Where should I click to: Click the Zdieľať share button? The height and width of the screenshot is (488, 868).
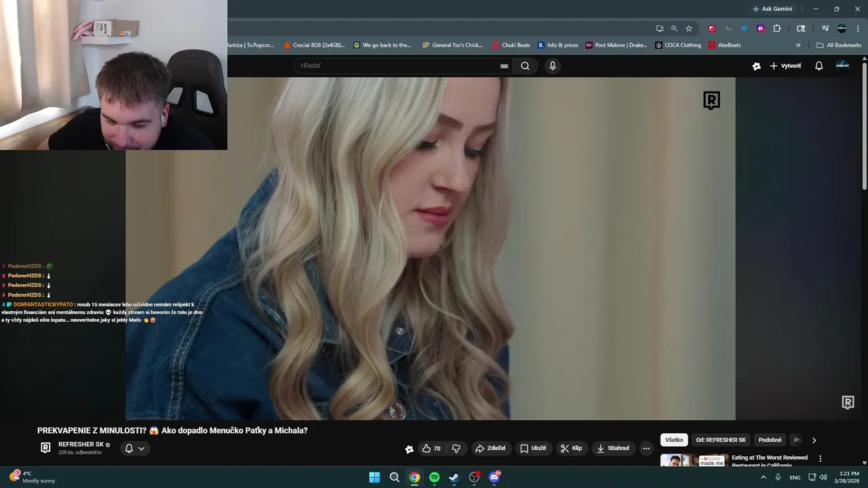[x=490, y=448]
